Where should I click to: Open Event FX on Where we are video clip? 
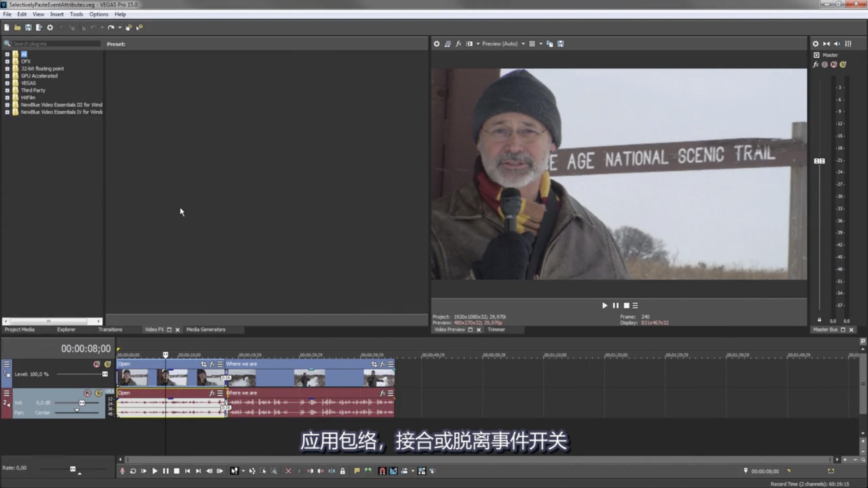tap(382, 364)
